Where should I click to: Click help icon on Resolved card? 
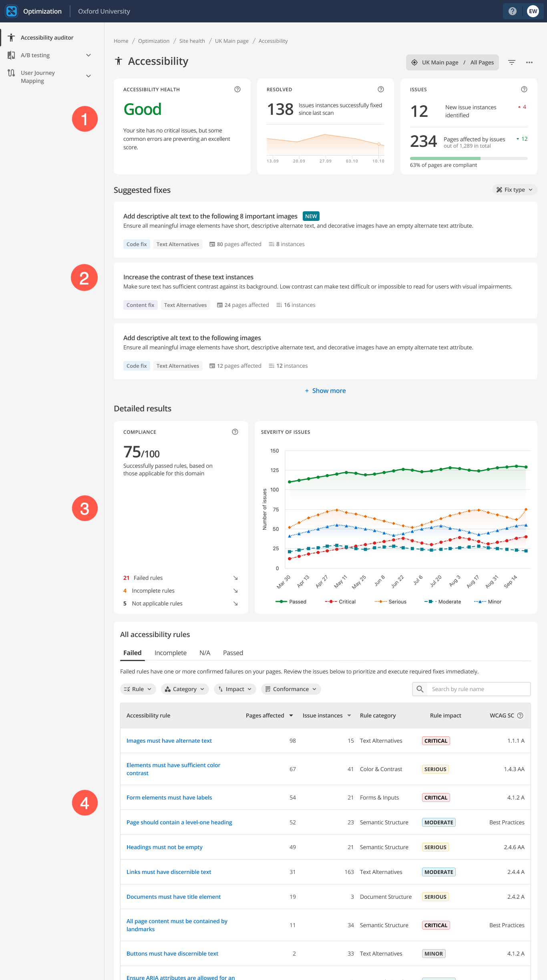pyautogui.click(x=381, y=89)
